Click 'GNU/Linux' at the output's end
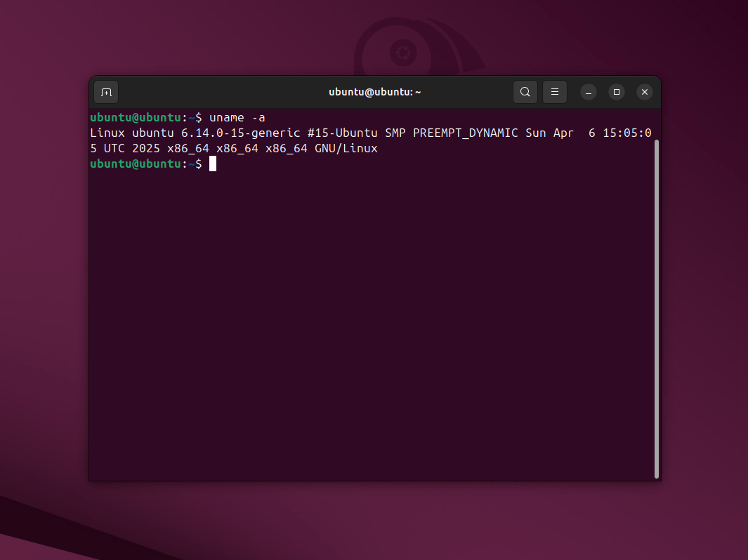 click(346, 149)
